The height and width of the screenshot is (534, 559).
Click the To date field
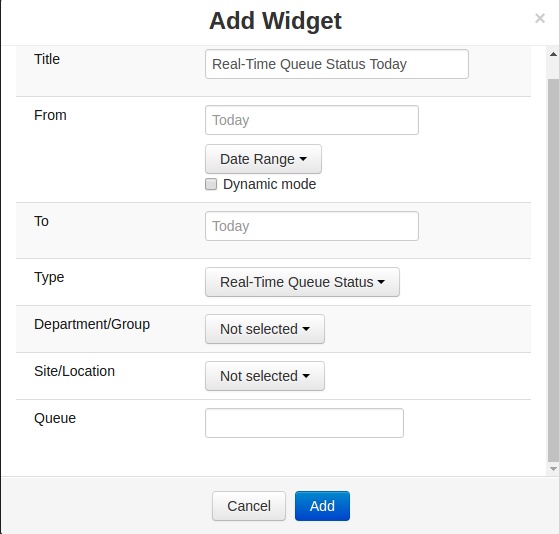point(312,226)
